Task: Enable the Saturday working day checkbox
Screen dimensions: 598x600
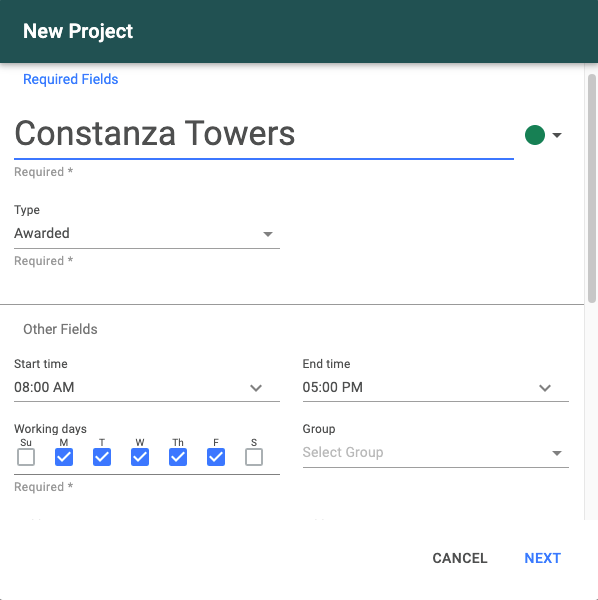Action: click(254, 457)
